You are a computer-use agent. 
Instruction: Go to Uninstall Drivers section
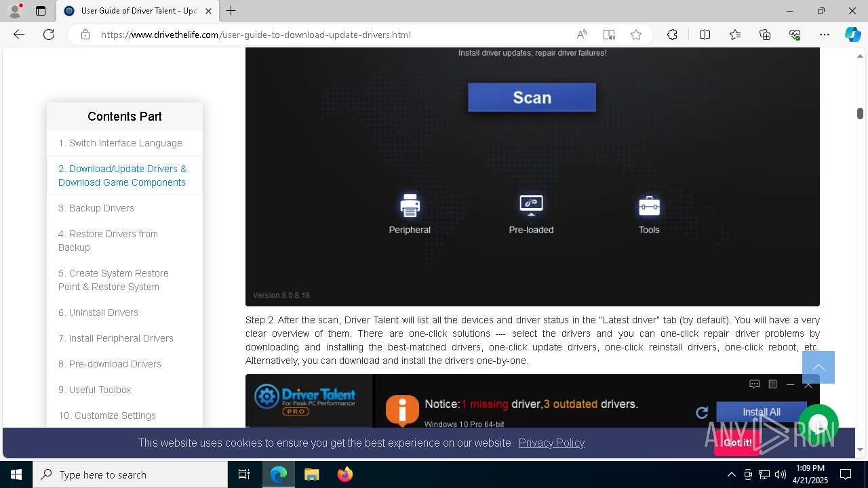click(x=125, y=312)
